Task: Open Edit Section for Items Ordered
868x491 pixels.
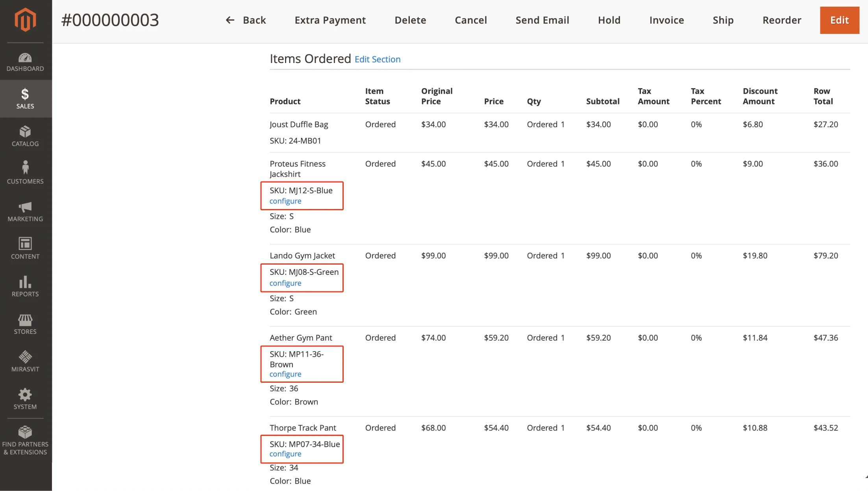Action: (378, 59)
